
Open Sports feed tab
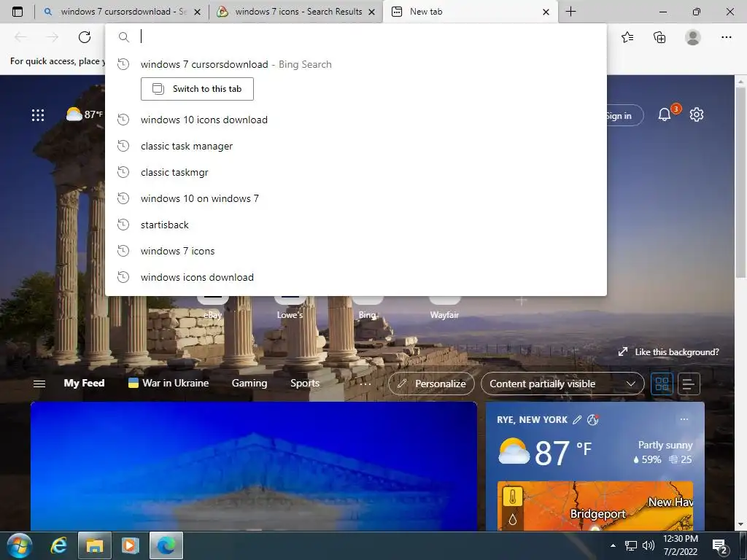click(x=305, y=384)
